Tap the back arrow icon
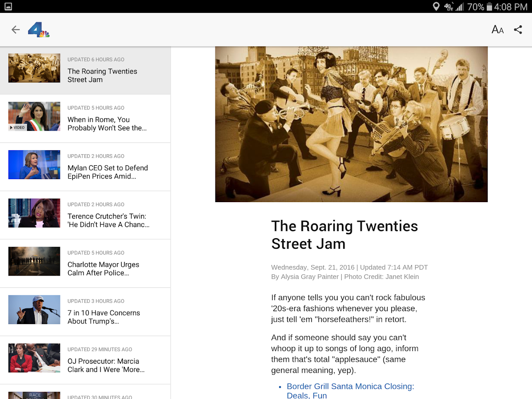The height and width of the screenshot is (399, 532). (x=16, y=30)
